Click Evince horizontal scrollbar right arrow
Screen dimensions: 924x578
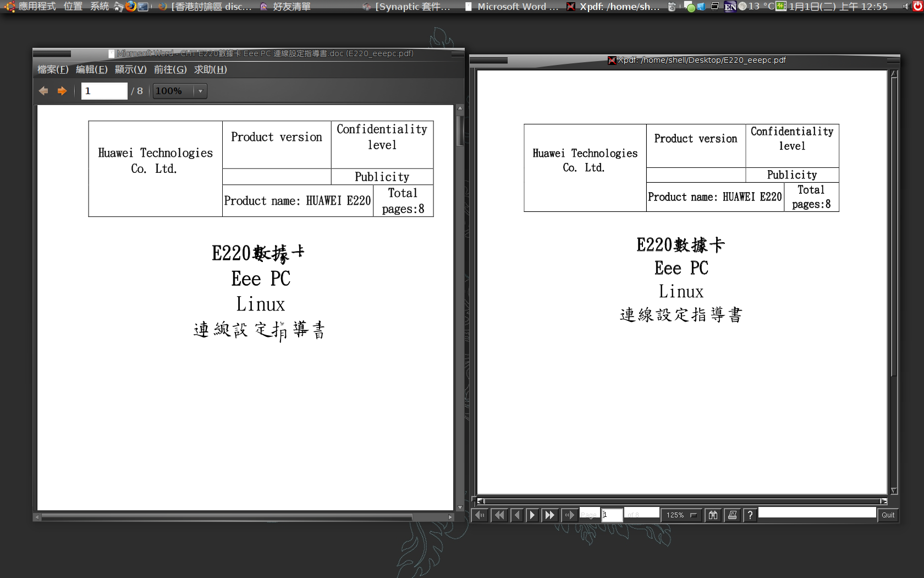click(450, 517)
